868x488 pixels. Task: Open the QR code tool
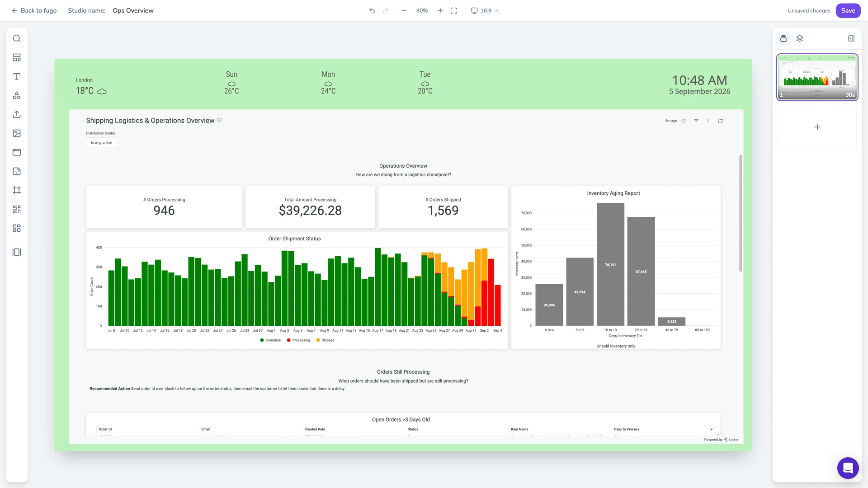pyautogui.click(x=17, y=209)
